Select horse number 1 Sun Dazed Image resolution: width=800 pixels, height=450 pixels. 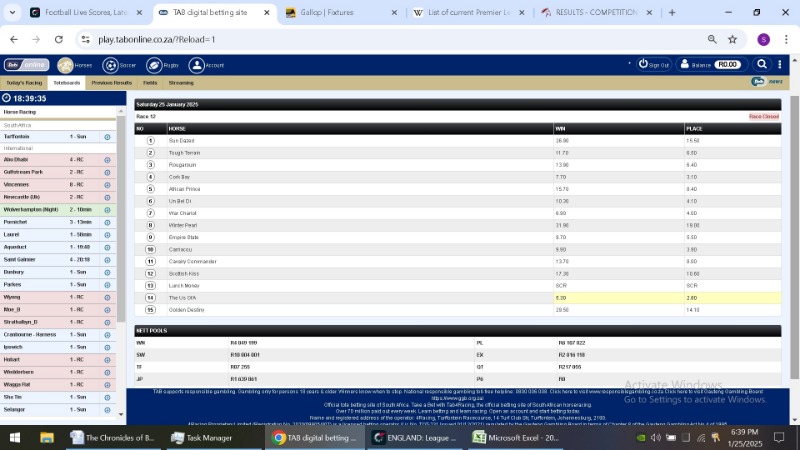coord(151,141)
